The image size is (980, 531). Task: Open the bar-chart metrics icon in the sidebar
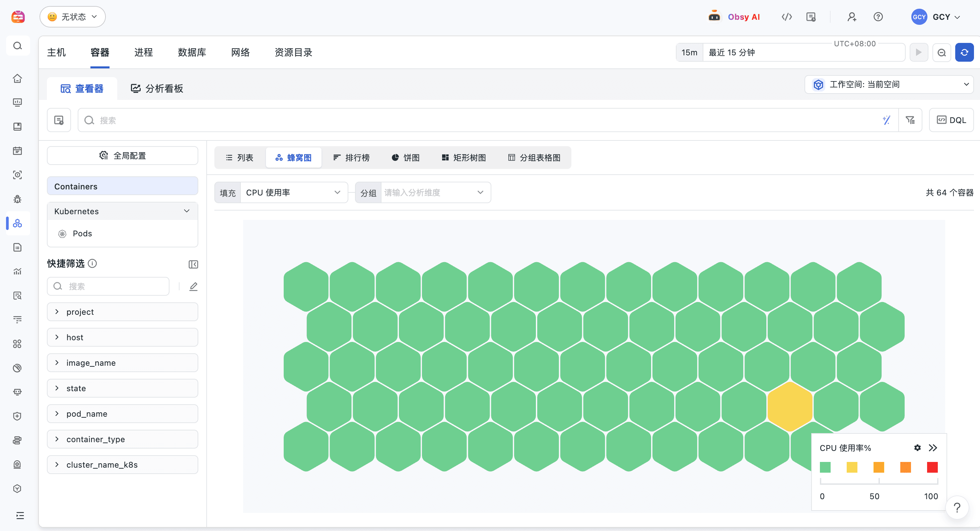pyautogui.click(x=17, y=272)
